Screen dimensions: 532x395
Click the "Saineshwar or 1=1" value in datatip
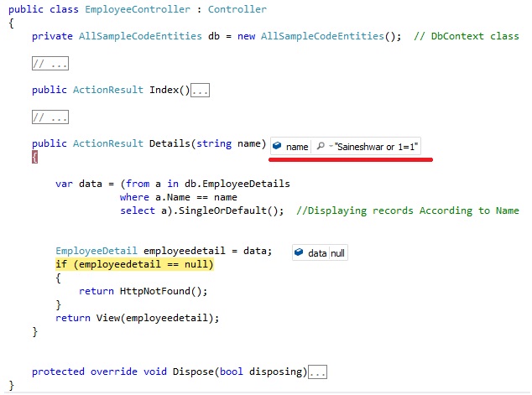(x=376, y=147)
